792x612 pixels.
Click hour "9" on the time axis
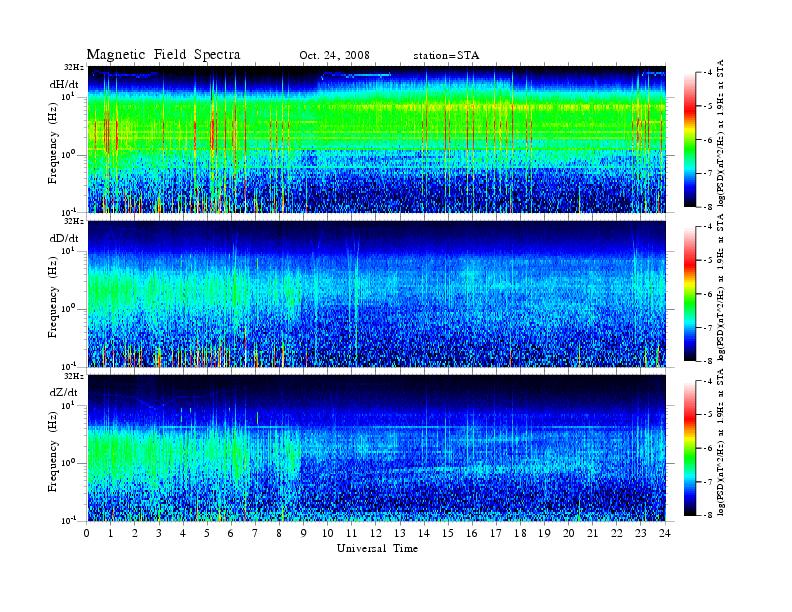[304, 534]
